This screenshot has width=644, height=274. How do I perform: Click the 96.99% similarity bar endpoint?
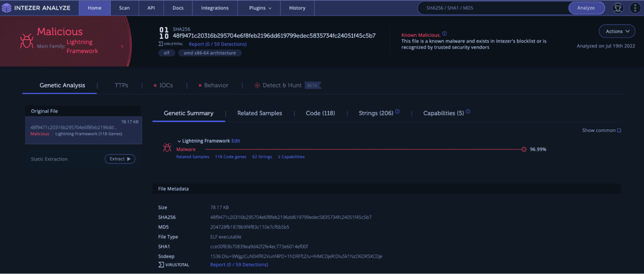point(524,149)
